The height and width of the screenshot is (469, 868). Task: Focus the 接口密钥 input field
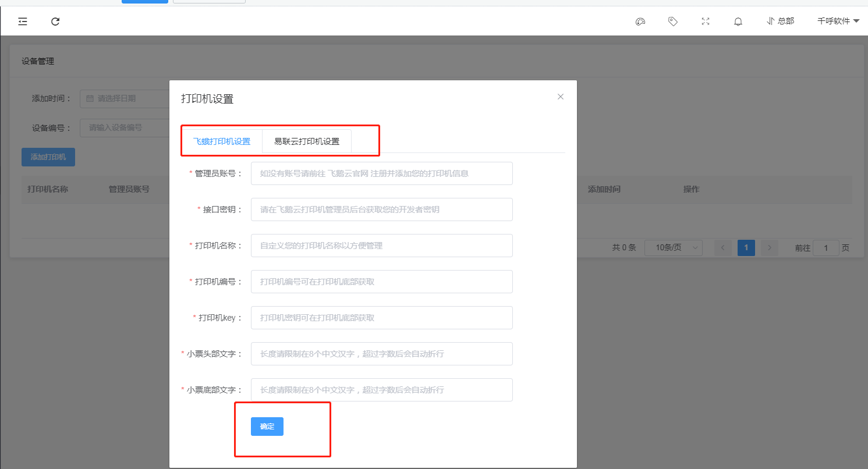382,209
